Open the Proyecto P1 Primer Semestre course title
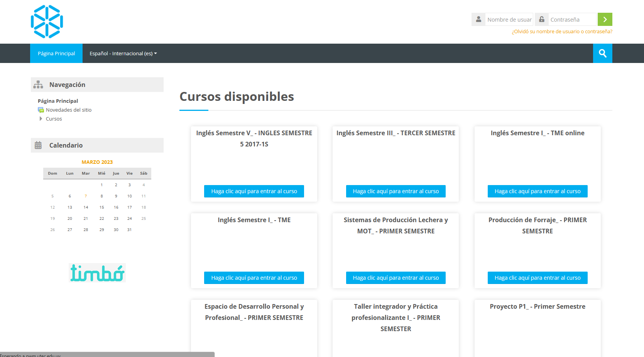Image resolution: width=644 pixels, height=357 pixels. [537, 307]
